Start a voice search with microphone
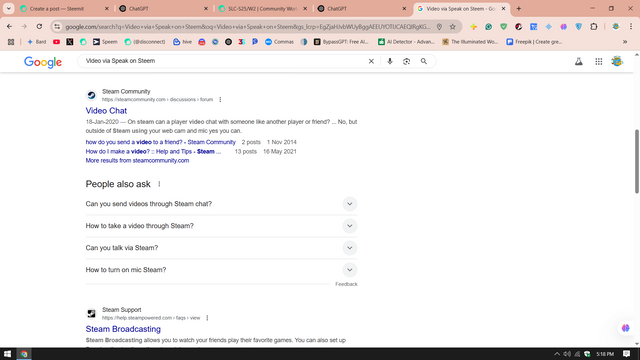Viewport: 640px width, 360px height. pos(390,61)
